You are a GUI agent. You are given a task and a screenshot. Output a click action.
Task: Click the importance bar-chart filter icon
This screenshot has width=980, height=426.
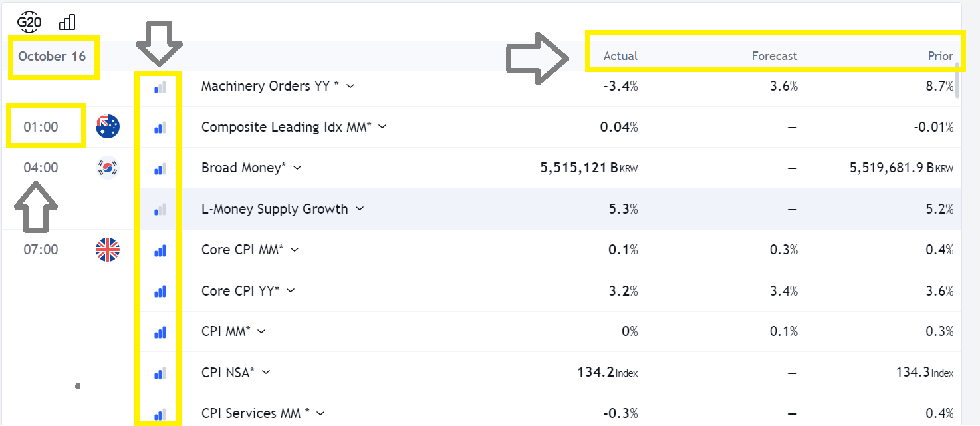pyautogui.click(x=67, y=23)
